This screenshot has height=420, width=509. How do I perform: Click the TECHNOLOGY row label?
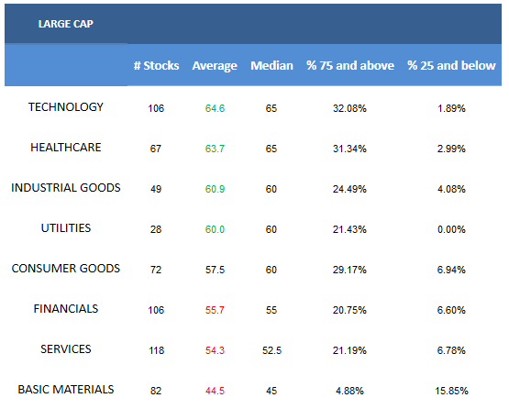click(65, 106)
